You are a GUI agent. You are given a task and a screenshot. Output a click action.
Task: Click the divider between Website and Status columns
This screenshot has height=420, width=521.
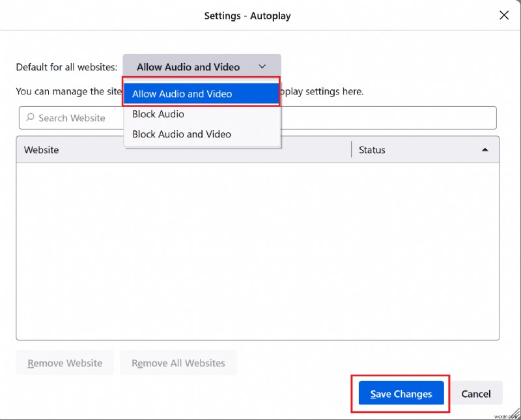(x=351, y=150)
